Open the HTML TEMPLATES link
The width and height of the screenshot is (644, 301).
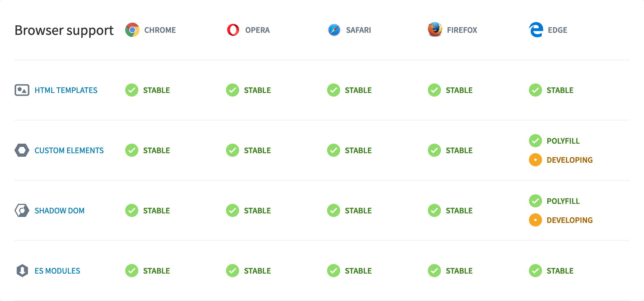point(66,90)
